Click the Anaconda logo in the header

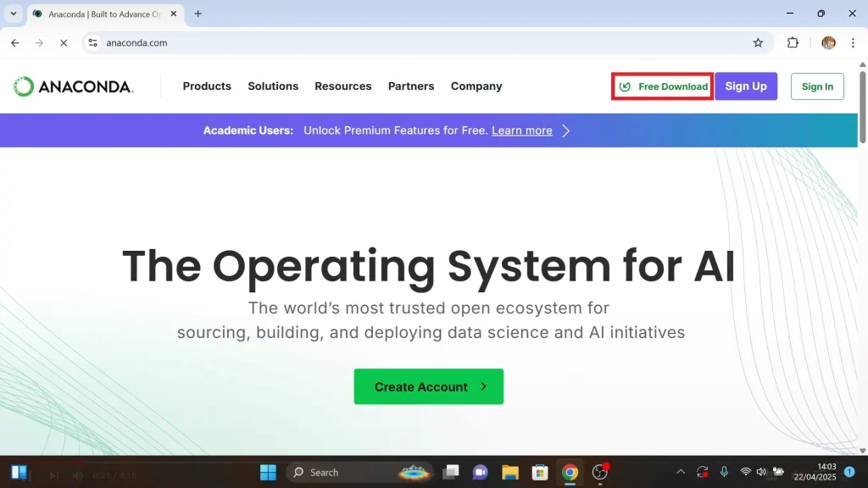pos(73,86)
